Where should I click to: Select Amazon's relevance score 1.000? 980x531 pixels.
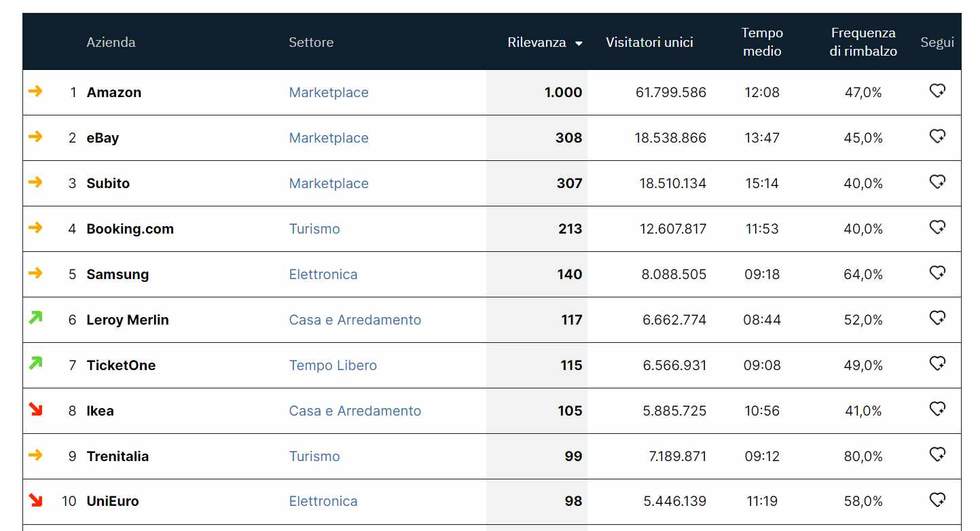coord(563,92)
